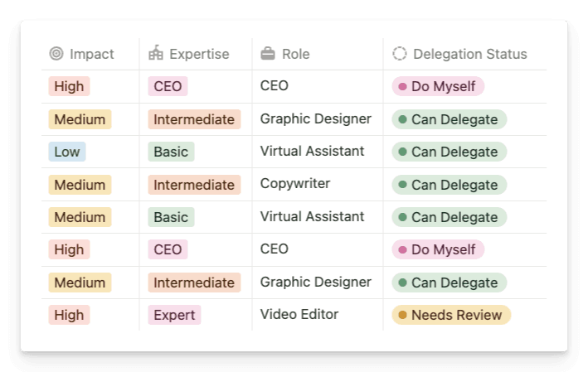
Task: Open the Needs Review status pill
Action: click(451, 315)
